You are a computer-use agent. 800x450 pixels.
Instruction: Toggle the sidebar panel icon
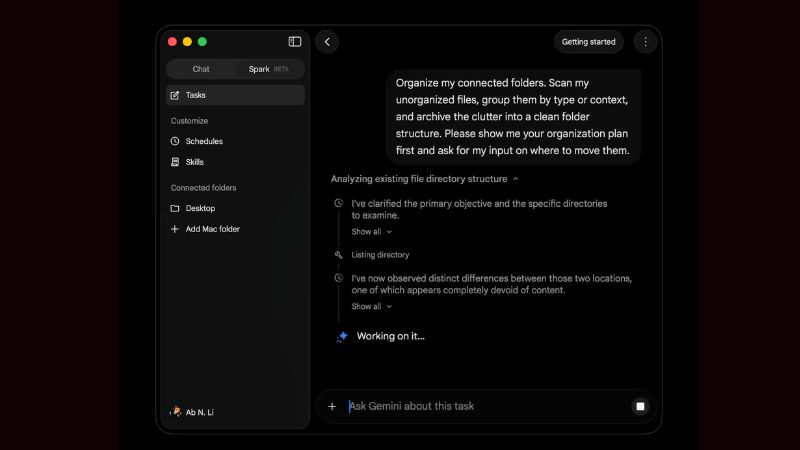295,42
